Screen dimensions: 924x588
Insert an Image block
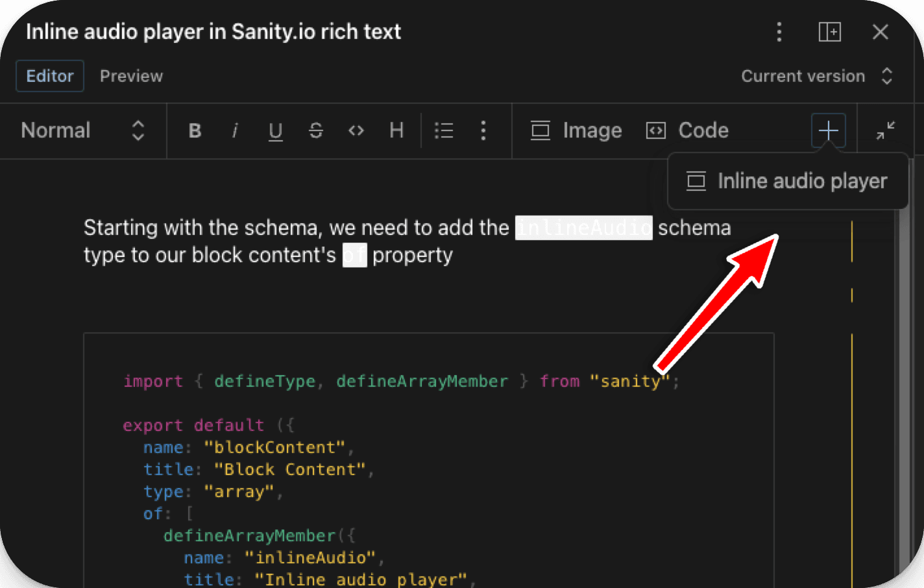click(x=576, y=131)
